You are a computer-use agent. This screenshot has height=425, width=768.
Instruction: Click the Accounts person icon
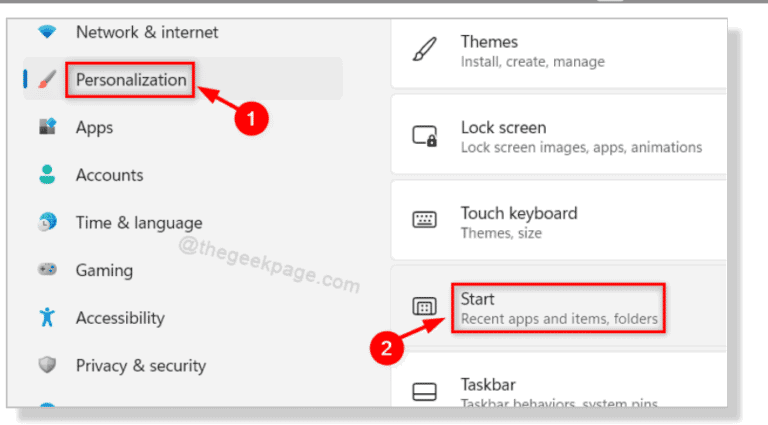tap(47, 174)
